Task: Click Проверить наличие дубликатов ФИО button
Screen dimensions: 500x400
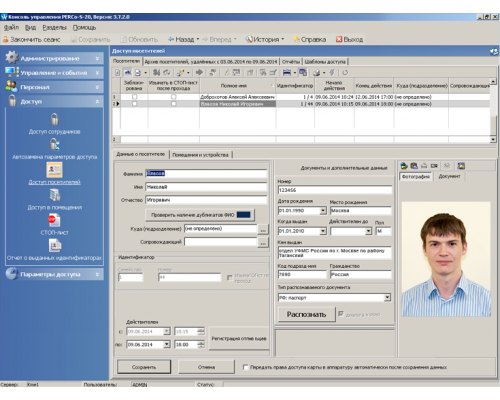Action: pos(200,215)
